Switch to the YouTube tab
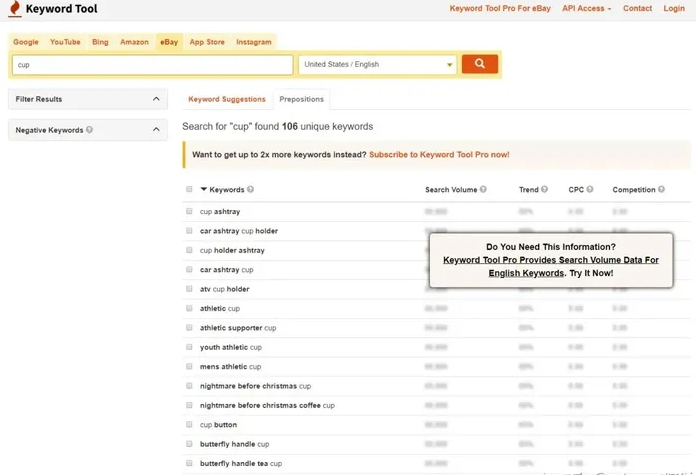The height and width of the screenshot is (475, 696). pos(65,42)
